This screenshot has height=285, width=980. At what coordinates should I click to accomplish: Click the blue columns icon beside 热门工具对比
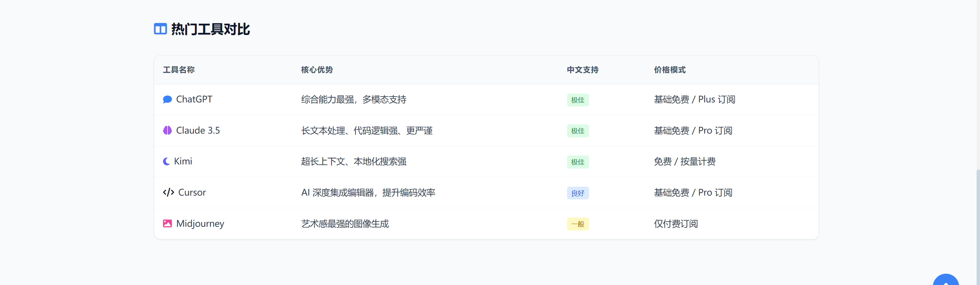point(160,29)
